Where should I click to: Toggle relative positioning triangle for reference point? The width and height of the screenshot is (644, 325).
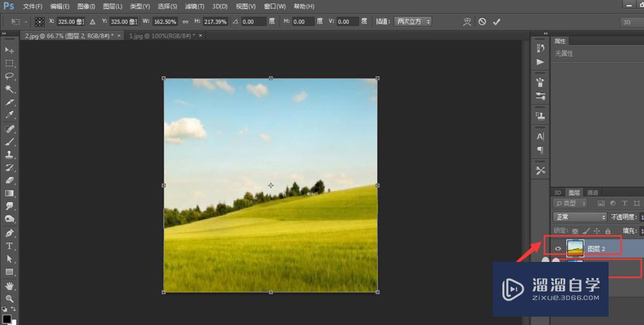point(92,22)
